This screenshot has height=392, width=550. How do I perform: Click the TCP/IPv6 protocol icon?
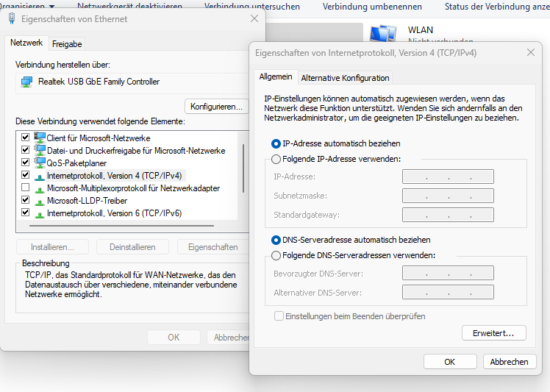[40, 214]
